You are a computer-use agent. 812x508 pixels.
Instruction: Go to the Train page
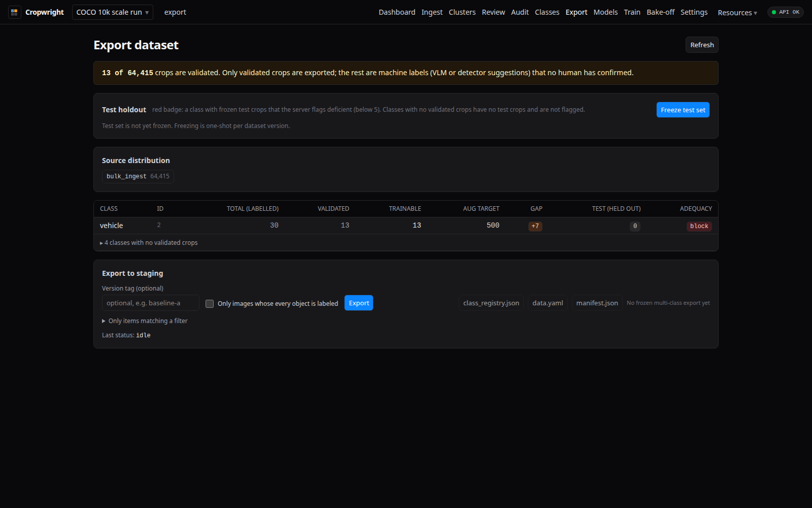[x=632, y=12]
